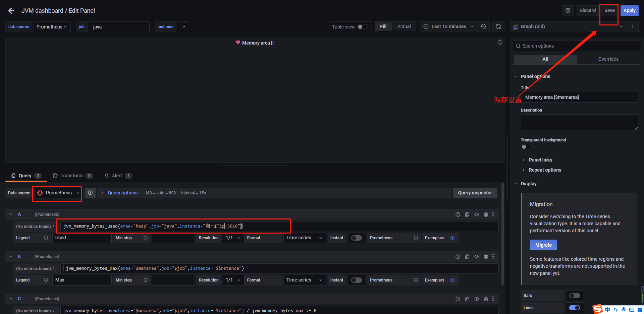Click Legend info icon in query A
The width and height of the screenshot is (644, 314).
(46, 238)
